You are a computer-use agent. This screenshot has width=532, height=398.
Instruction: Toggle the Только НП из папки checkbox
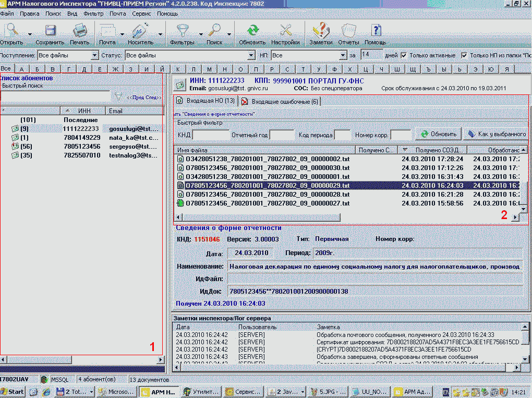click(464, 55)
